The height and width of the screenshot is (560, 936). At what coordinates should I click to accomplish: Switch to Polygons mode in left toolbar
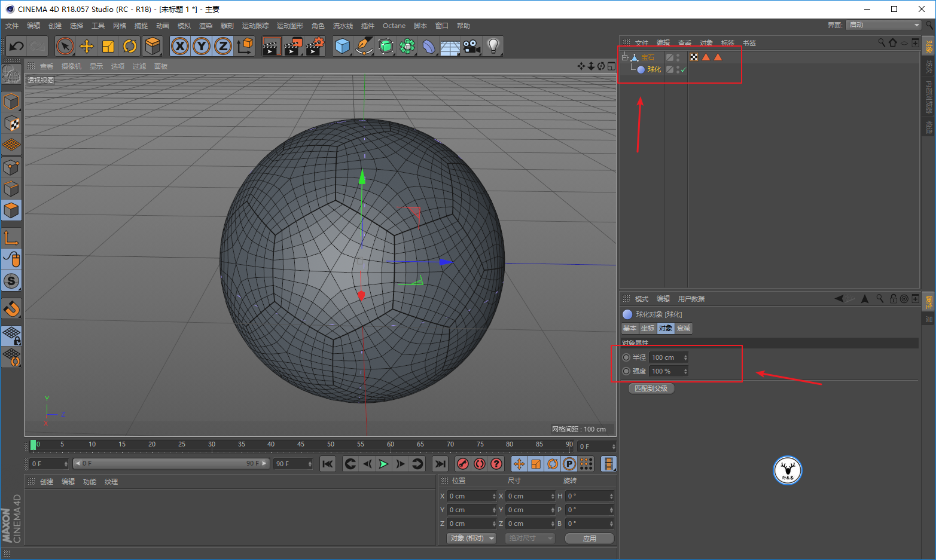point(11,210)
